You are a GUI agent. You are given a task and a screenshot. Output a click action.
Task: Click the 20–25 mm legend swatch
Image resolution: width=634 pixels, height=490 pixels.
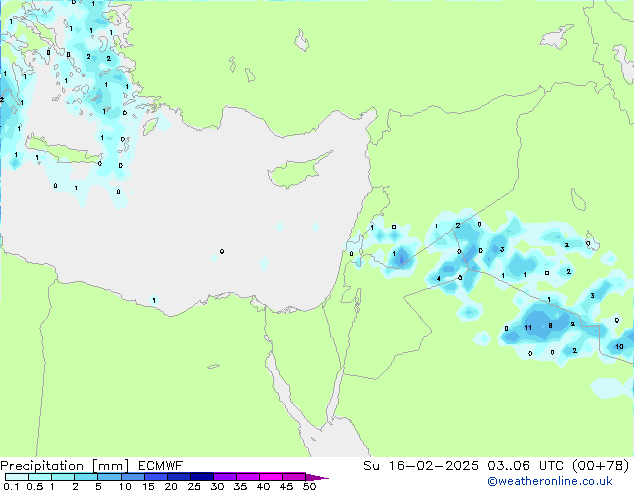178,477
